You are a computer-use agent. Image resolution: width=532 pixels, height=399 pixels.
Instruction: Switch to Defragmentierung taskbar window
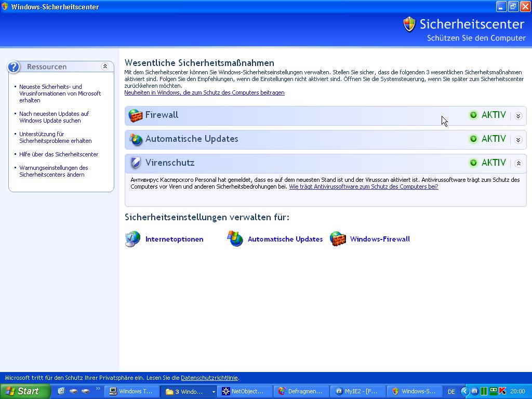301,392
